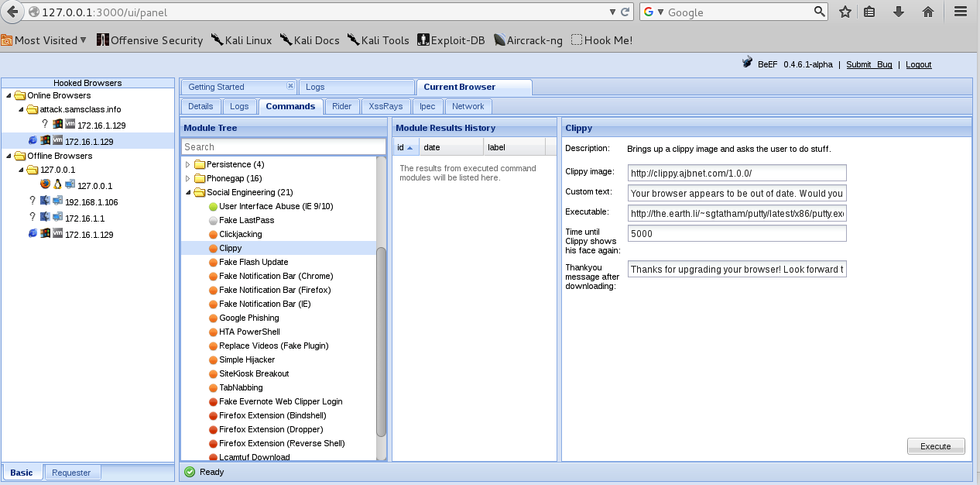
Task: Close the Getting Started tab
Action: (x=290, y=86)
